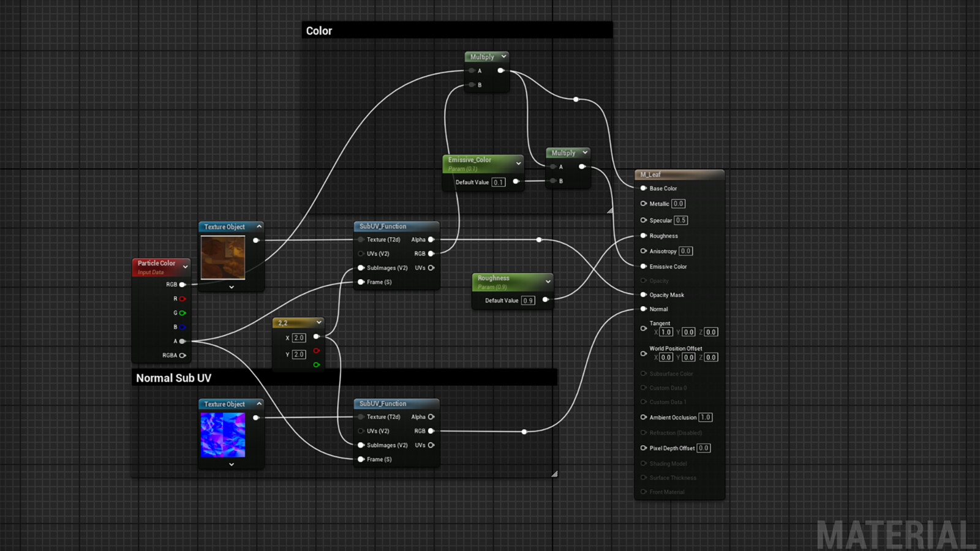
Task: Click Metallic input pin on M_Leaf
Action: (x=644, y=204)
